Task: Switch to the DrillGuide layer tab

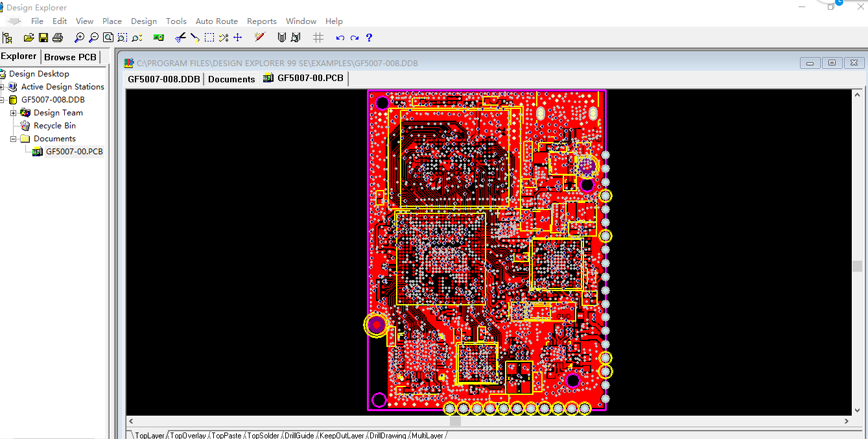Action: click(x=299, y=435)
